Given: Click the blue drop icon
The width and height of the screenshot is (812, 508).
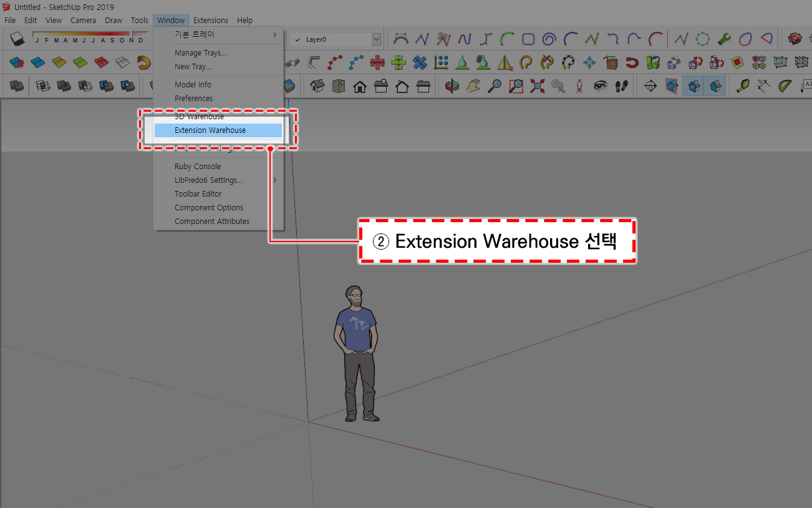Looking at the screenshot, I should pos(462,62).
